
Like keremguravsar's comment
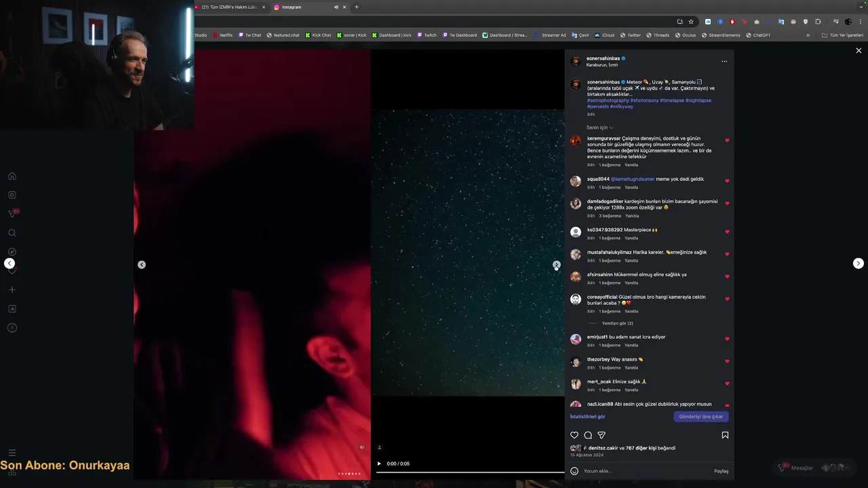728,140
